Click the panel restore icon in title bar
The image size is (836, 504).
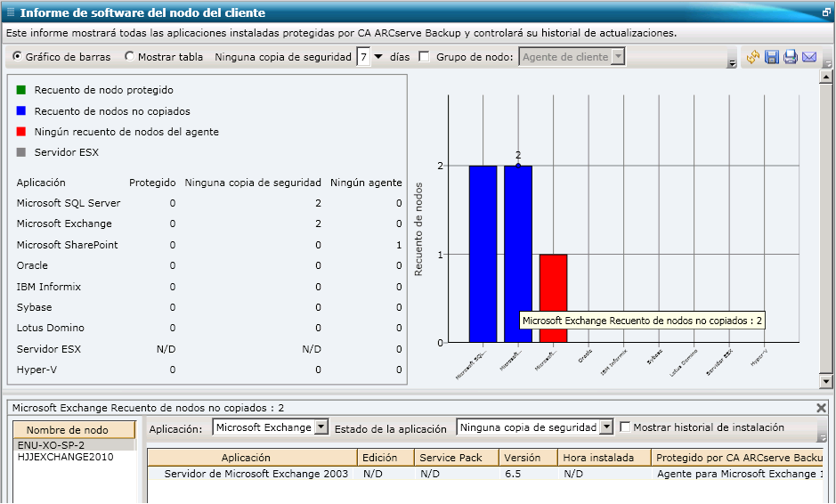click(x=826, y=12)
